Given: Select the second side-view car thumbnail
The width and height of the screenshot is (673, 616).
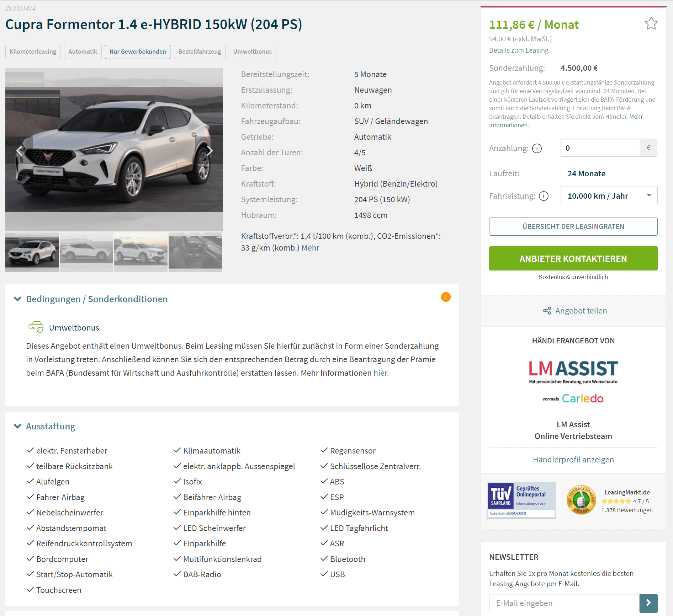Looking at the screenshot, I should (x=86, y=252).
